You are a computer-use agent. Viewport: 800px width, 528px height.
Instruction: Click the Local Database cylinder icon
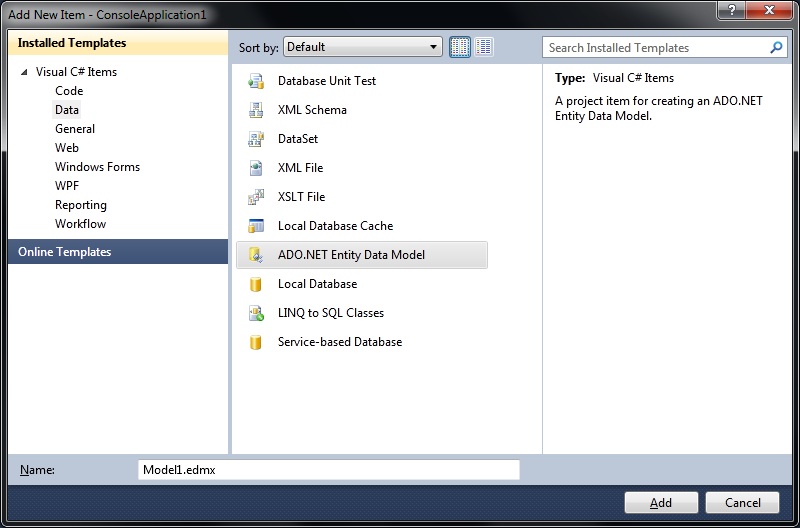[x=256, y=284]
